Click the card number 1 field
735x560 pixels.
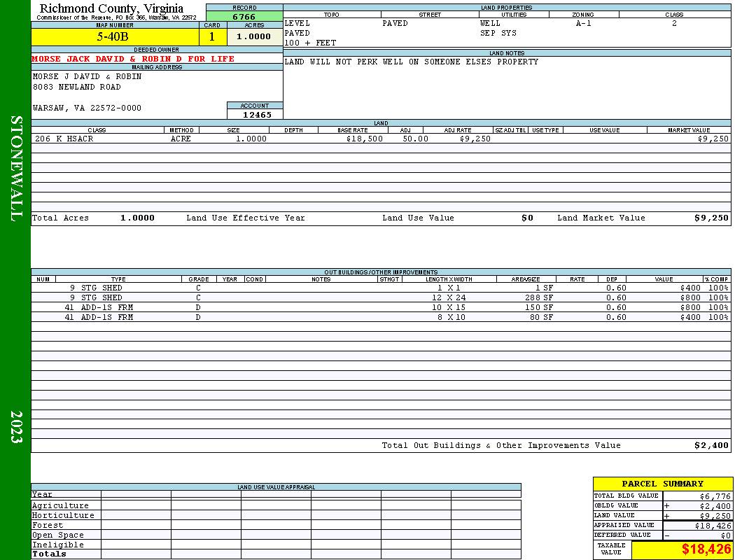pyautogui.click(x=212, y=37)
